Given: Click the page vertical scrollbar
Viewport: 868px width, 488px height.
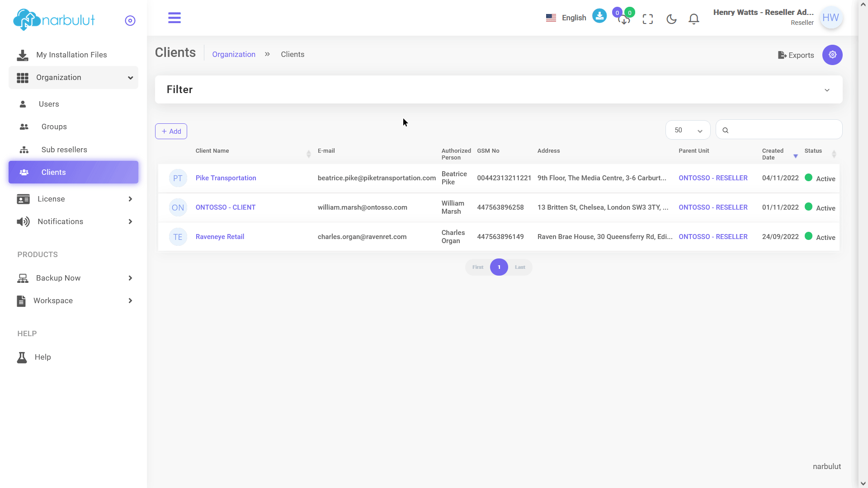Looking at the screenshot, I should click(863, 244).
